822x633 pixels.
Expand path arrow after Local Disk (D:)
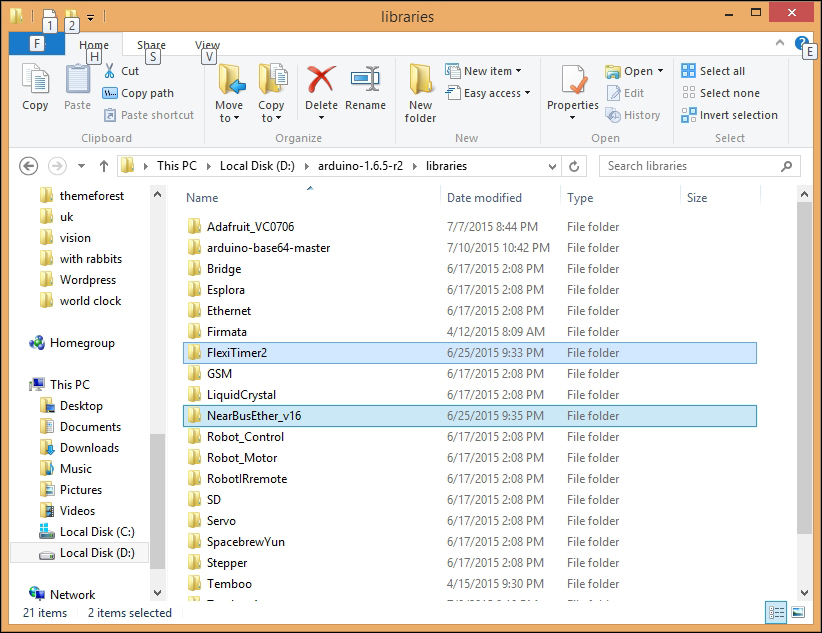coord(307,166)
